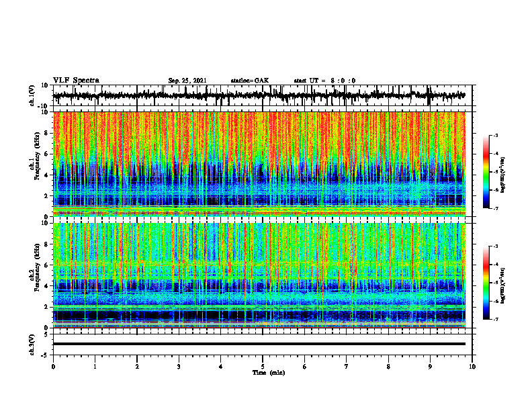Click the "4" kHz tick on ch.2 spectrogram
The image size is (532, 411).
47,286
